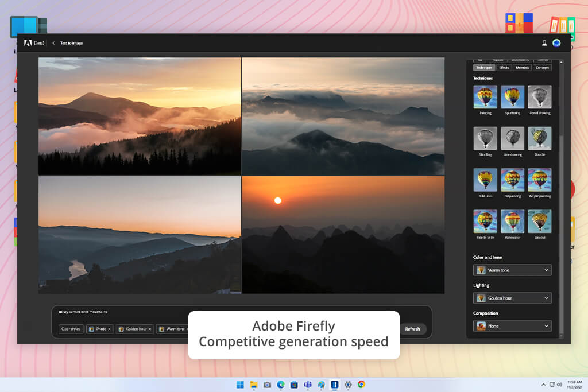The width and height of the screenshot is (588, 392).
Task: Select the top-right cloudy mountains image
Action: [x=343, y=116]
